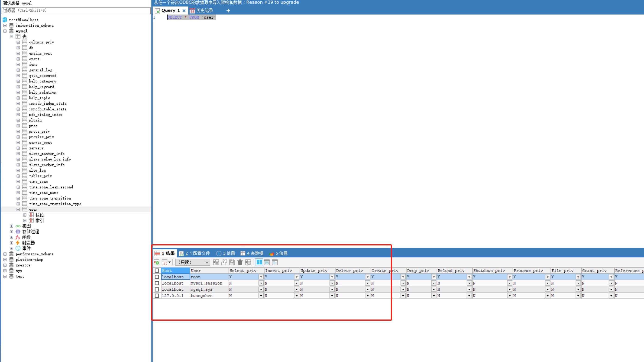Open the 3 信息 tab

click(226, 253)
